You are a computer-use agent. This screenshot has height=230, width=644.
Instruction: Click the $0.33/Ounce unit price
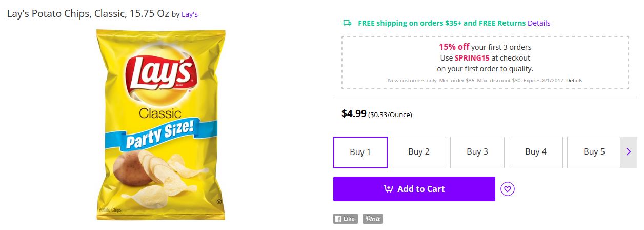tap(390, 114)
